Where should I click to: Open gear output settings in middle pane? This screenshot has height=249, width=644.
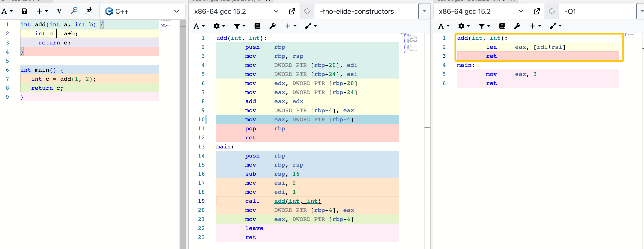click(219, 26)
